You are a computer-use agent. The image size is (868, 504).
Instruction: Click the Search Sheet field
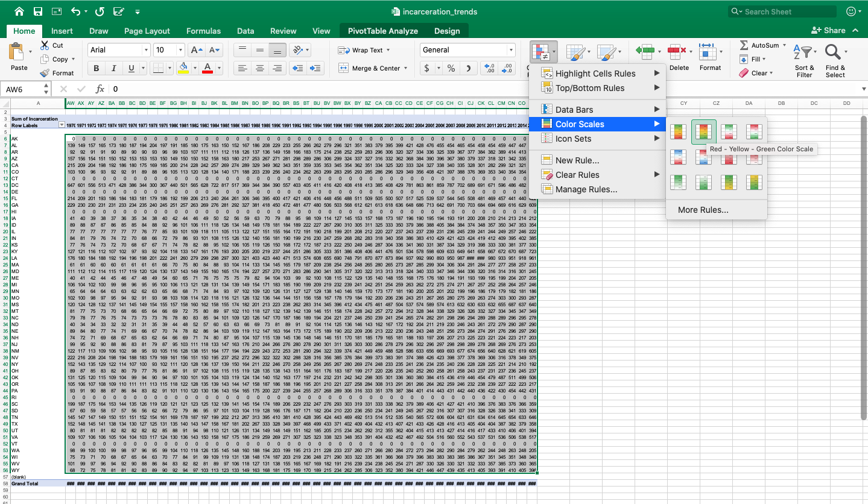(x=782, y=11)
